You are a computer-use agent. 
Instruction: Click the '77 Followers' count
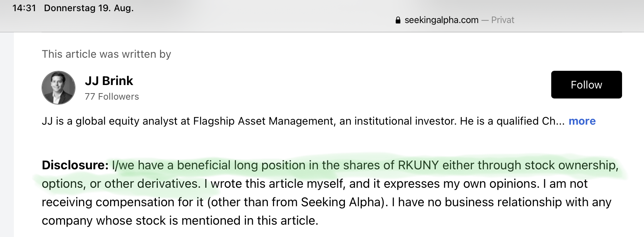tap(112, 97)
